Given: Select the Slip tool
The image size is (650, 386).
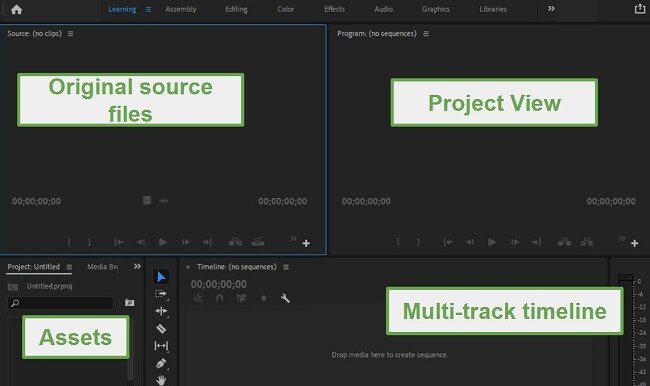Looking at the screenshot, I should 161,345.
